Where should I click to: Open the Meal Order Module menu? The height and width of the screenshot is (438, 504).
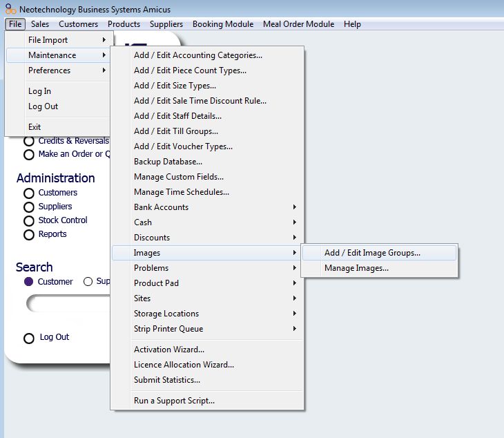tap(298, 24)
